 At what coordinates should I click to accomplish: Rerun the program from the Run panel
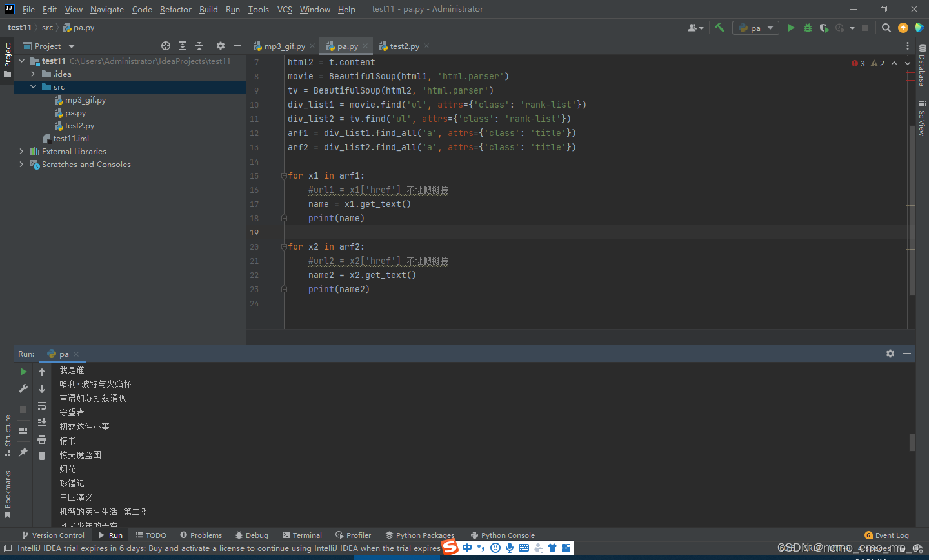(23, 372)
